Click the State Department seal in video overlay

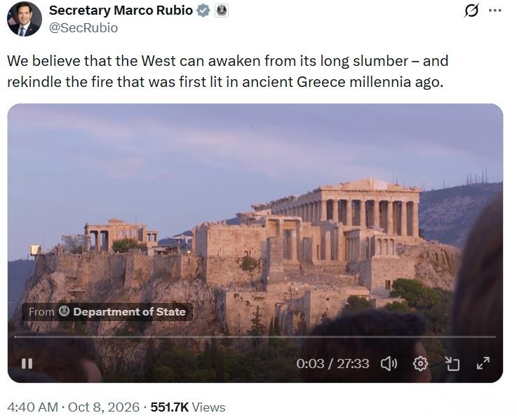click(64, 311)
